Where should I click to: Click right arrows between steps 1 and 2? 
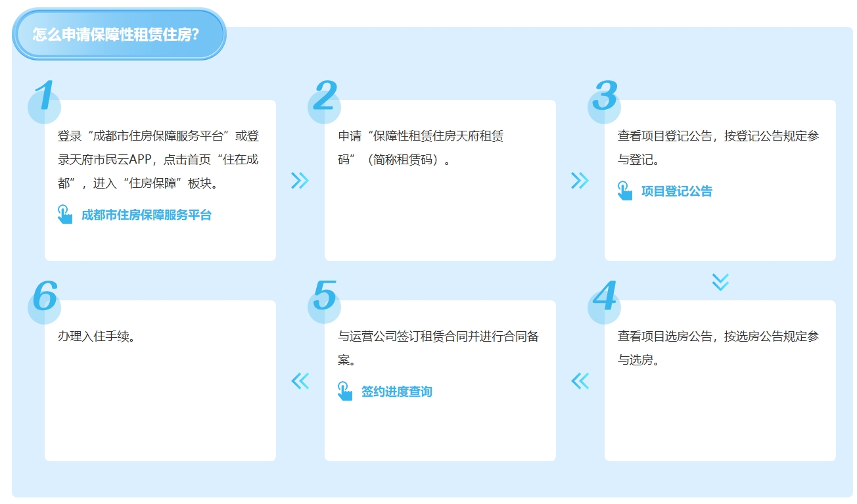[300, 181]
